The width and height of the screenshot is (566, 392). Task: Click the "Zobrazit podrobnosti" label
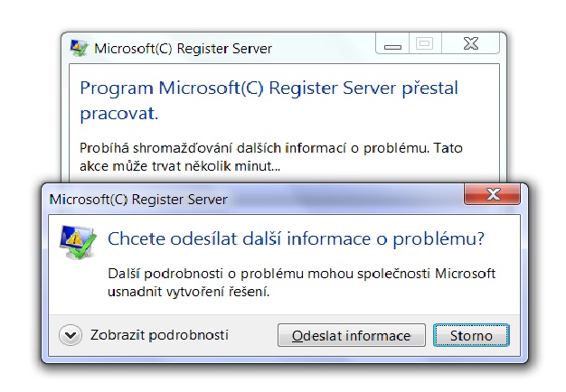(x=159, y=335)
